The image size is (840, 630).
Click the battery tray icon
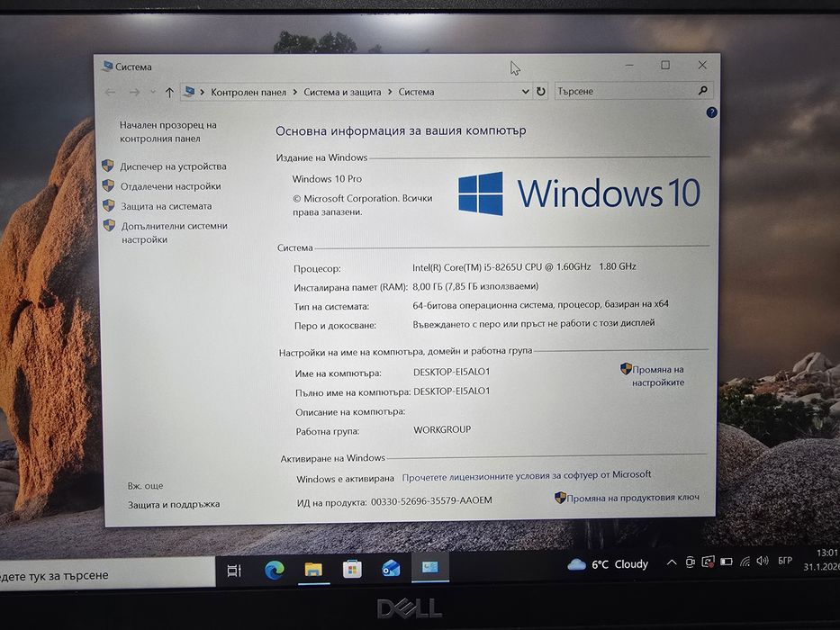tap(727, 562)
